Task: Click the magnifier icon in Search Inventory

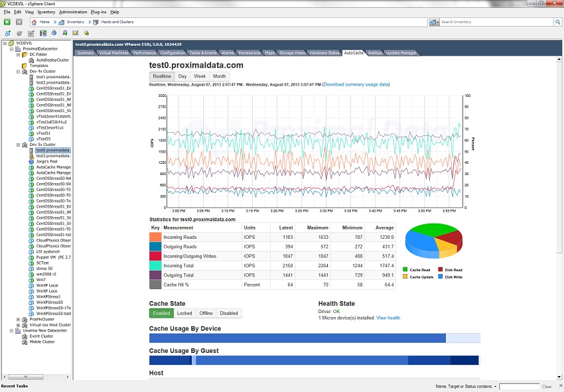Action: pos(557,22)
